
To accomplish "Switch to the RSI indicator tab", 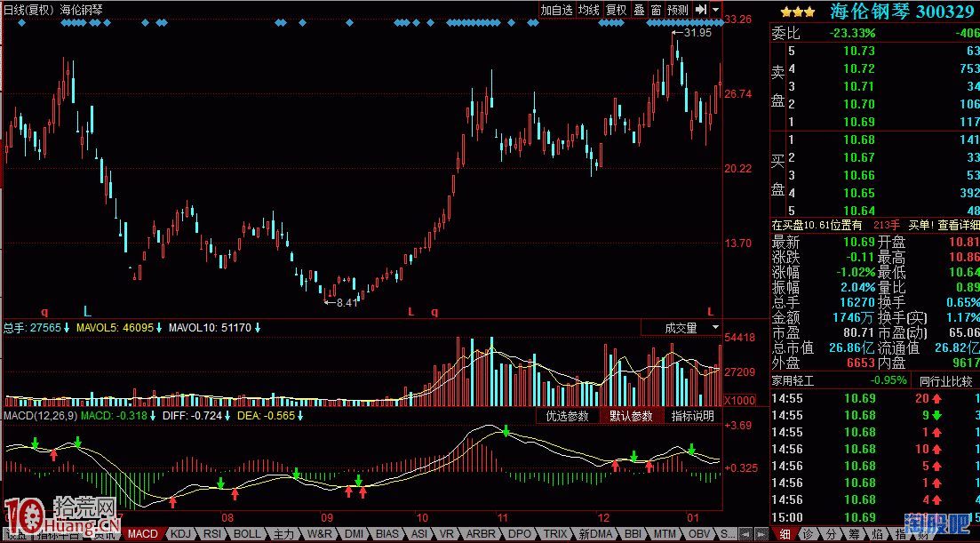I will coord(212,533).
